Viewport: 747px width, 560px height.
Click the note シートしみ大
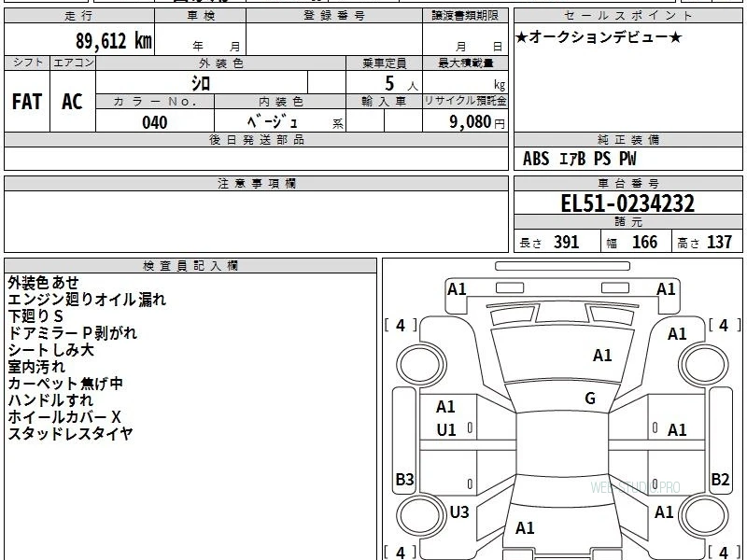point(51,350)
